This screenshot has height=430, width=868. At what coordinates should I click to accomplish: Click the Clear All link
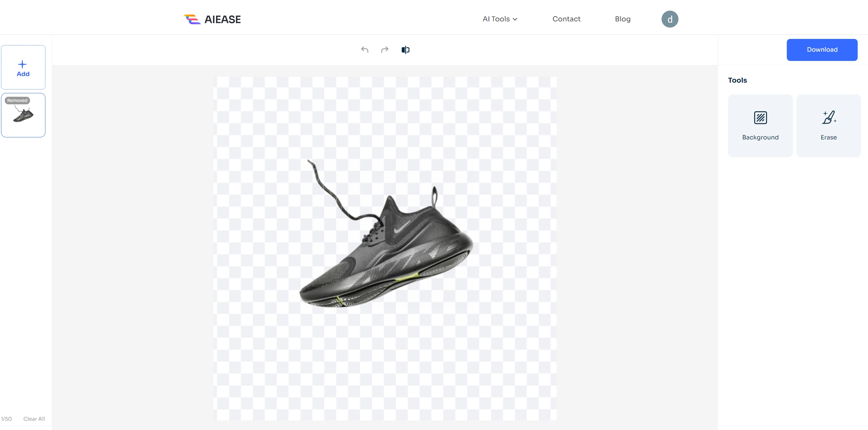tap(34, 419)
